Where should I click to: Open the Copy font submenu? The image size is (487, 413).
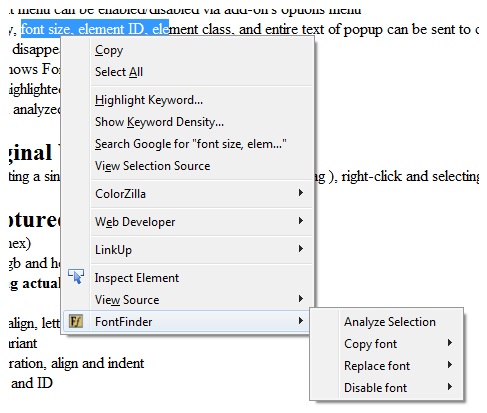coord(387,344)
